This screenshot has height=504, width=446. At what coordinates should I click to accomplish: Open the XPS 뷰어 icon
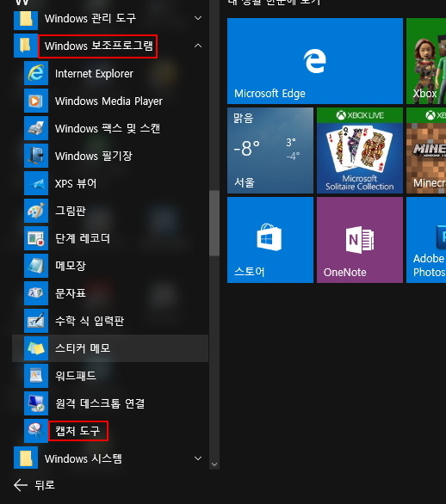point(36,183)
